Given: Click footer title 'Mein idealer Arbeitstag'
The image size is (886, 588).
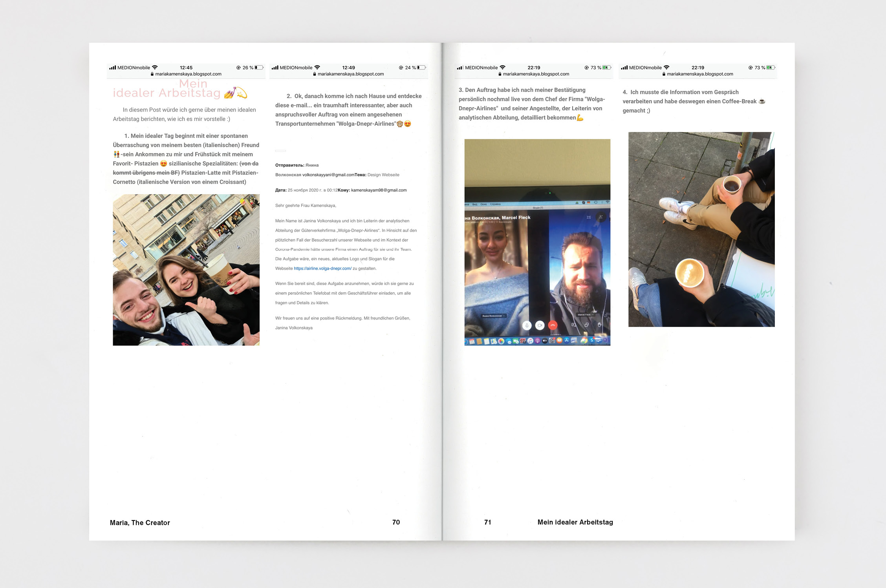Looking at the screenshot, I should click(x=575, y=522).
